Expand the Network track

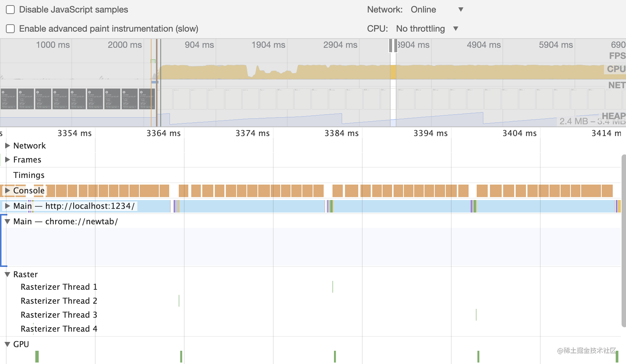pyautogui.click(x=7, y=146)
